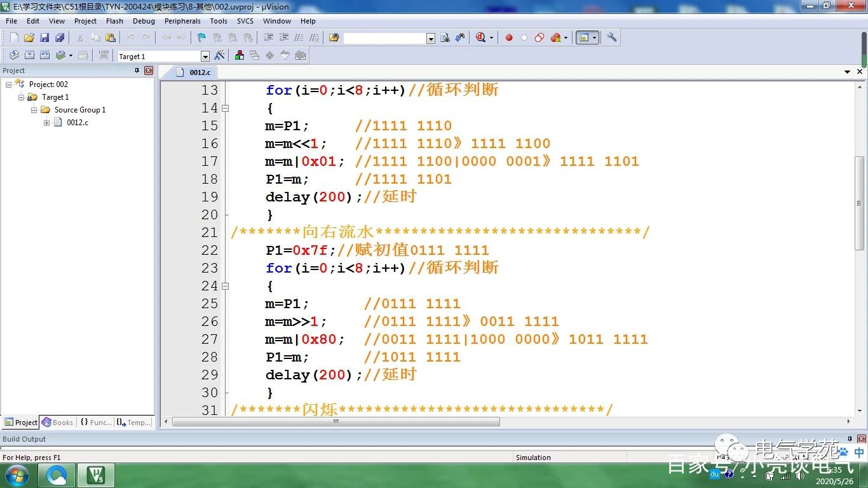Save the current file
Image resolution: width=868 pixels, height=488 pixels.
click(44, 37)
